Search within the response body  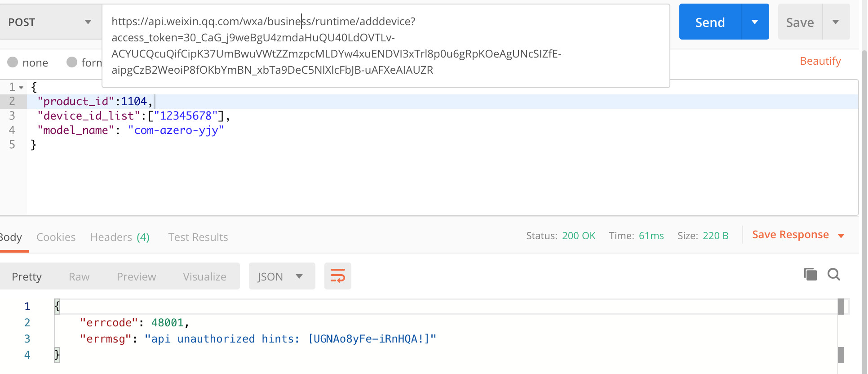click(x=834, y=274)
